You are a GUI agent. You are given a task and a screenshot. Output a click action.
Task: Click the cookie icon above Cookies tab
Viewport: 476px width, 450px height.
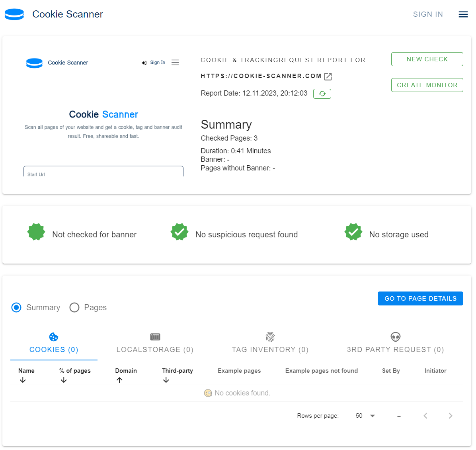pos(54,337)
